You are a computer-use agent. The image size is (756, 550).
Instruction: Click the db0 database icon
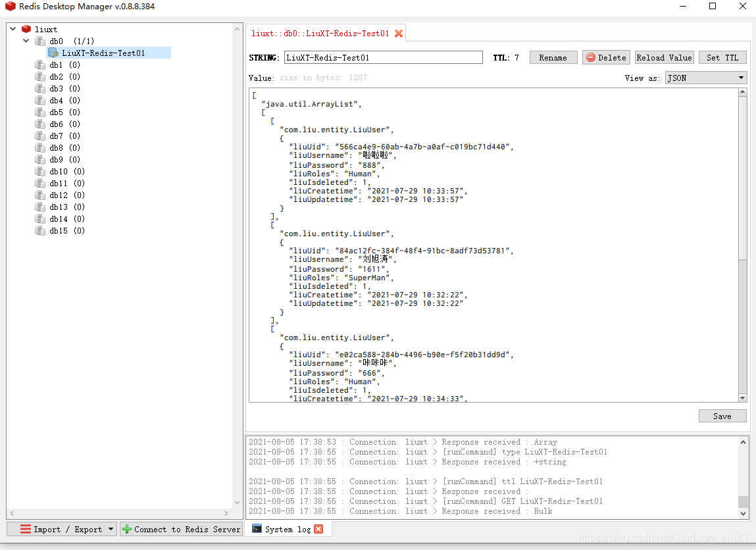click(x=41, y=41)
